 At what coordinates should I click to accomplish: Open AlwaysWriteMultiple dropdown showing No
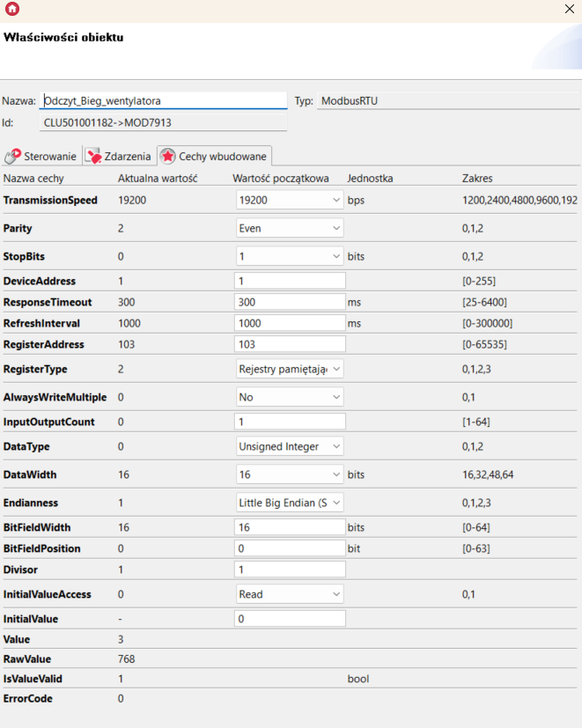289,397
